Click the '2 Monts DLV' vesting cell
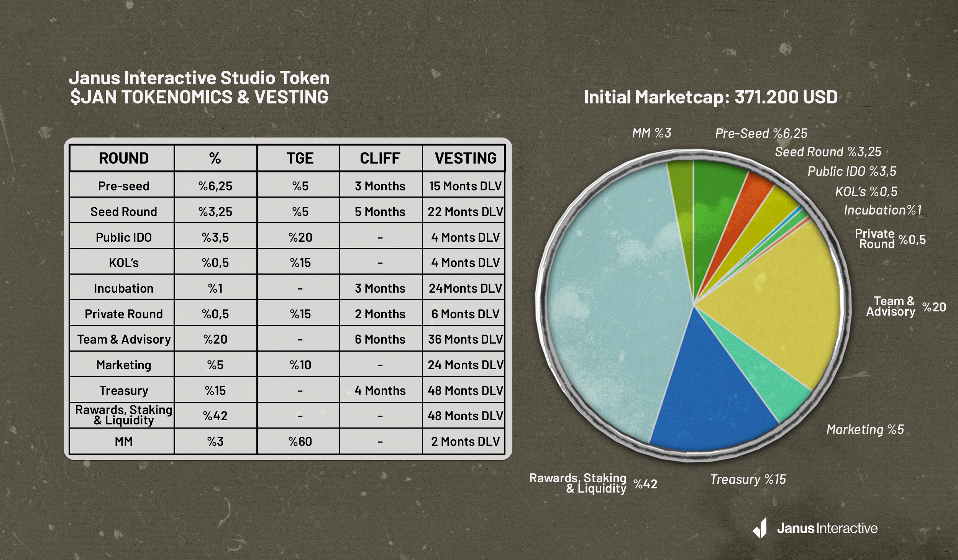 click(464, 441)
